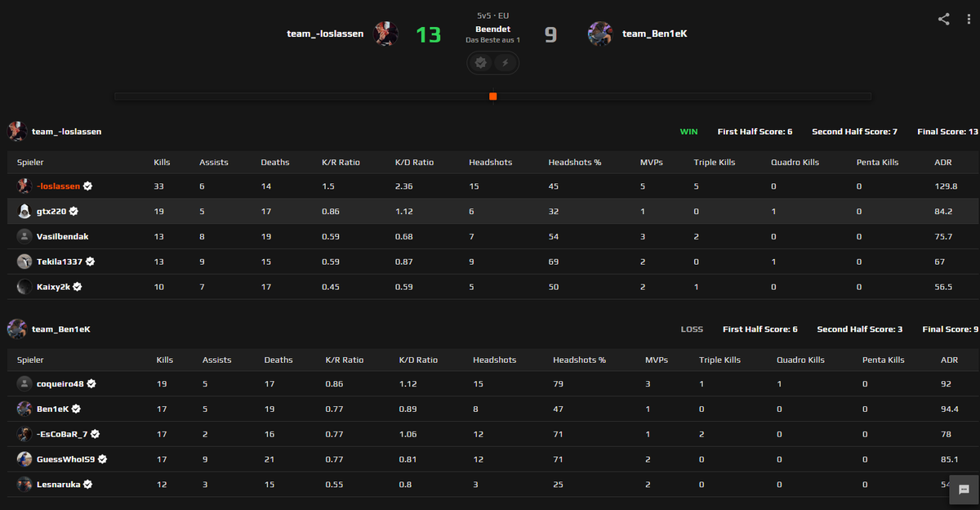Click verified badge next to -loslassen

88,186
